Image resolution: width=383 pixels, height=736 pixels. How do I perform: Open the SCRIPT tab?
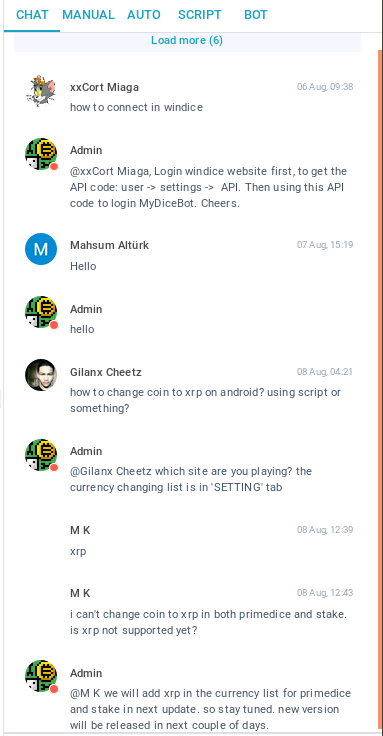coord(199,15)
